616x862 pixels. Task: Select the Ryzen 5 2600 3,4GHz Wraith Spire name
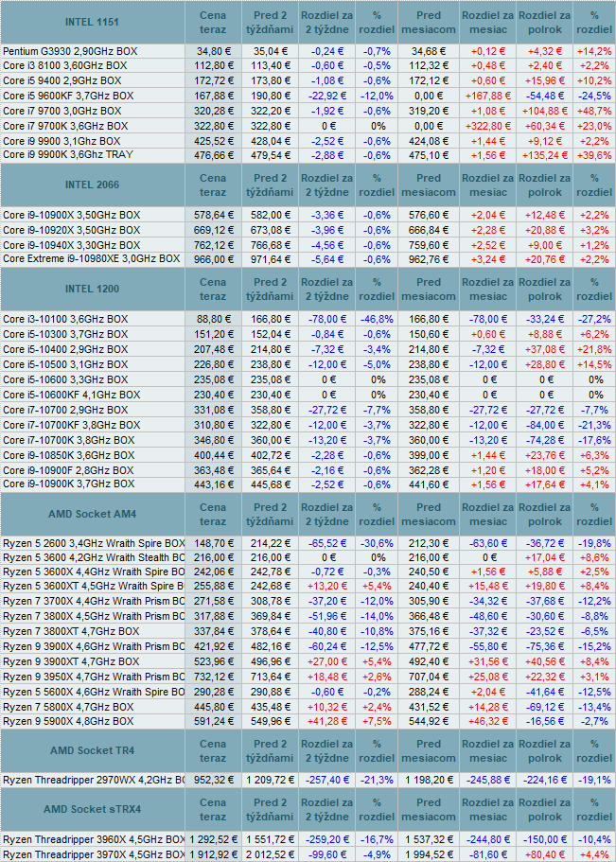click(x=94, y=544)
